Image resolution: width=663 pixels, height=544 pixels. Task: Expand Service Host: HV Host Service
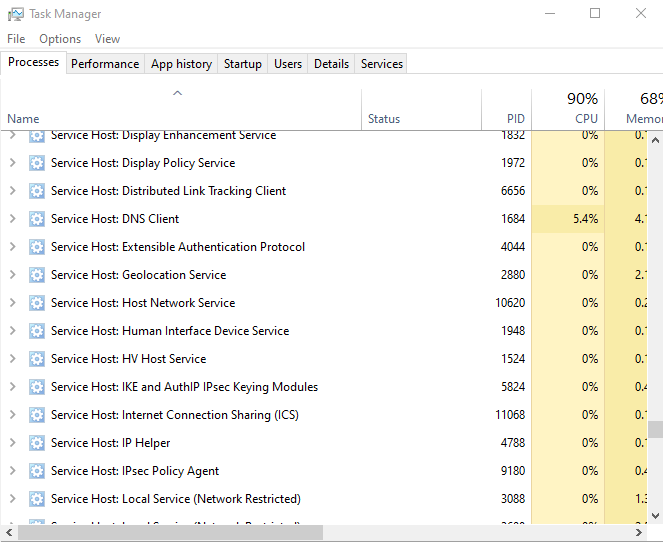pos(13,358)
